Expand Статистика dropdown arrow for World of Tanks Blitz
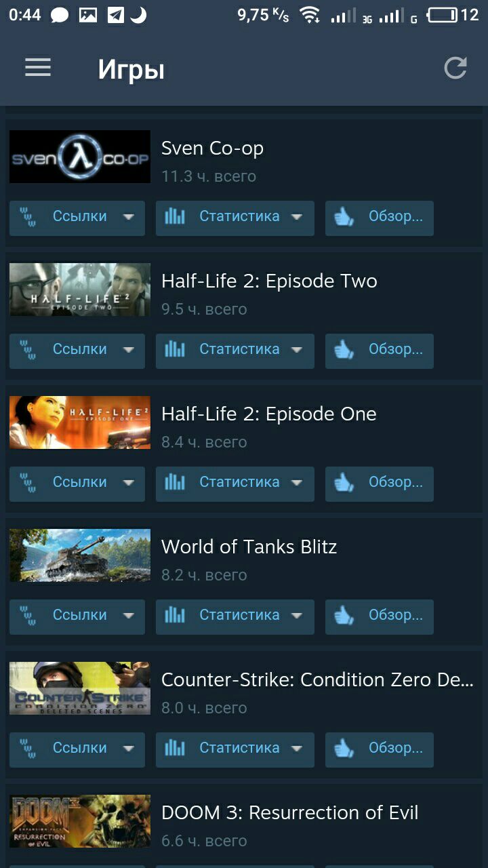488x868 pixels. click(x=296, y=616)
